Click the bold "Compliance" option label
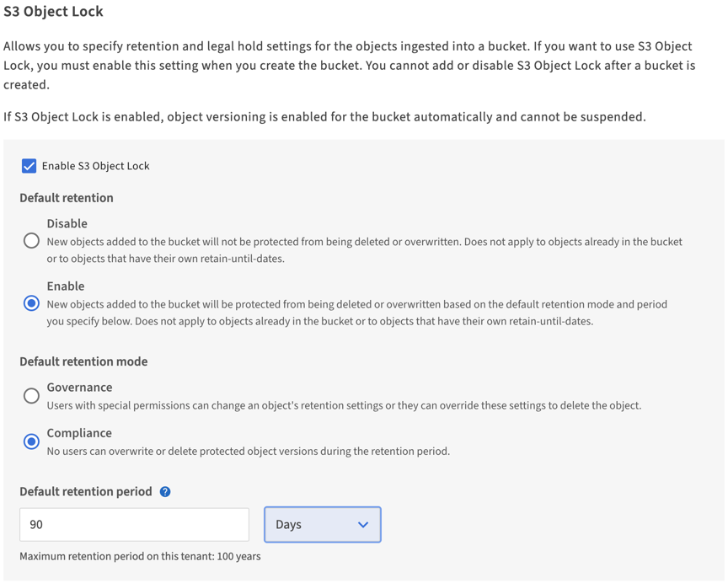 pyautogui.click(x=79, y=433)
